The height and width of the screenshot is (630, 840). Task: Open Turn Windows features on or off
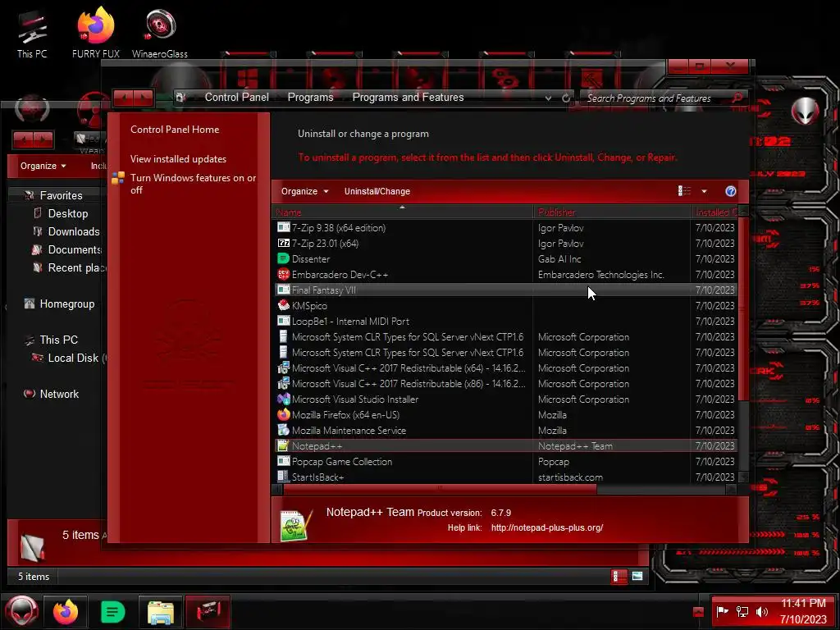[193, 184]
